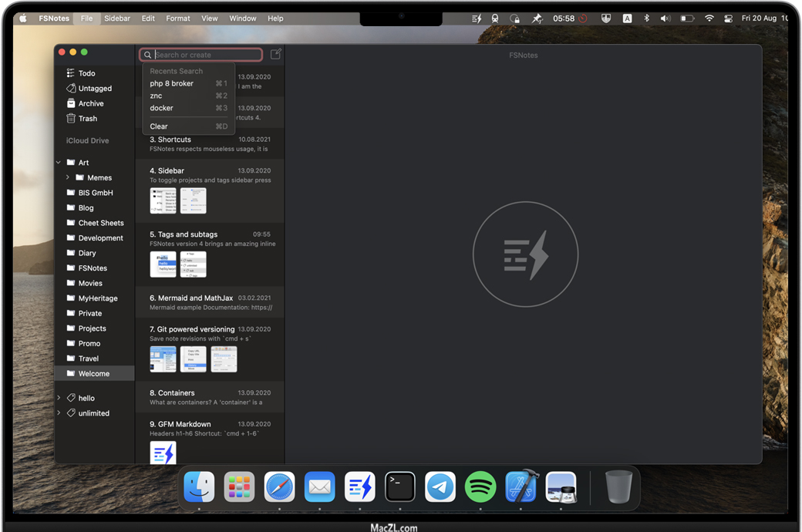Select the Development folder
Image resolution: width=802 pixels, height=532 pixels.
pos(100,238)
